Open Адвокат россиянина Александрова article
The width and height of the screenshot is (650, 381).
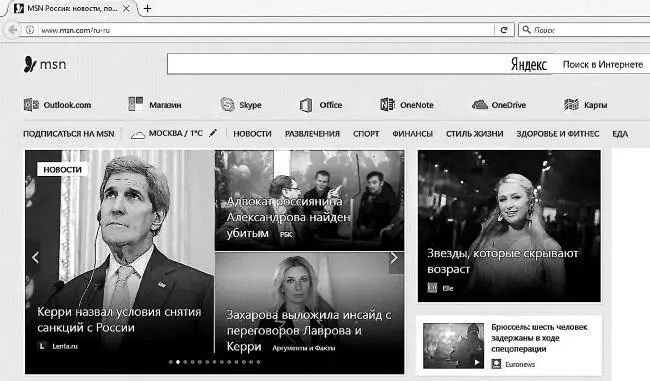point(288,217)
